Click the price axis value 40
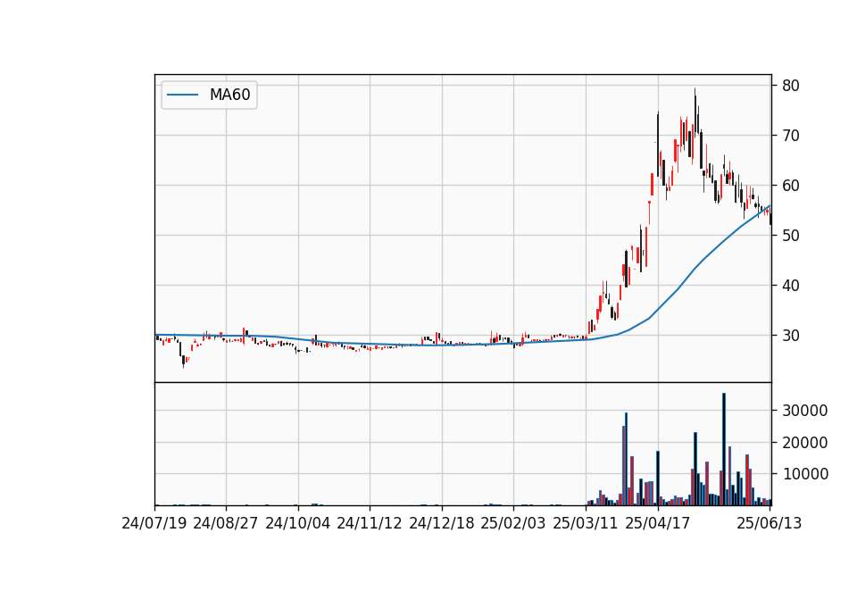 790,286
